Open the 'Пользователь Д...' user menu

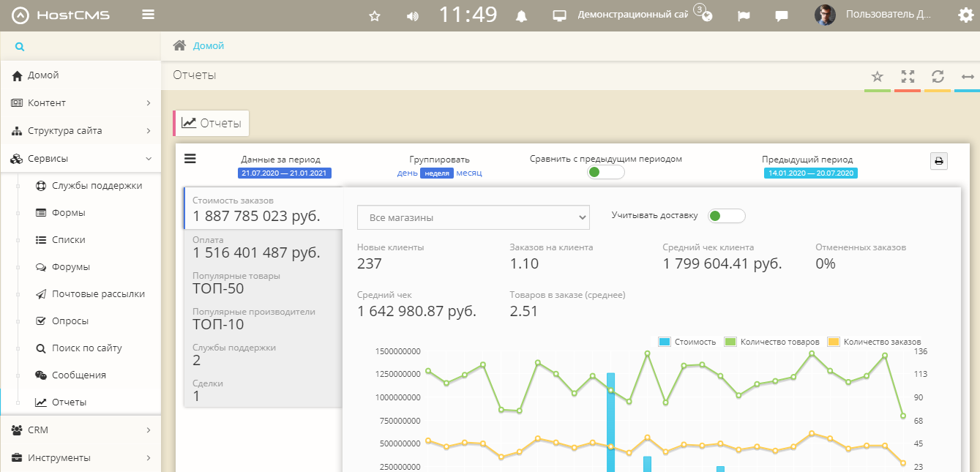coord(889,14)
